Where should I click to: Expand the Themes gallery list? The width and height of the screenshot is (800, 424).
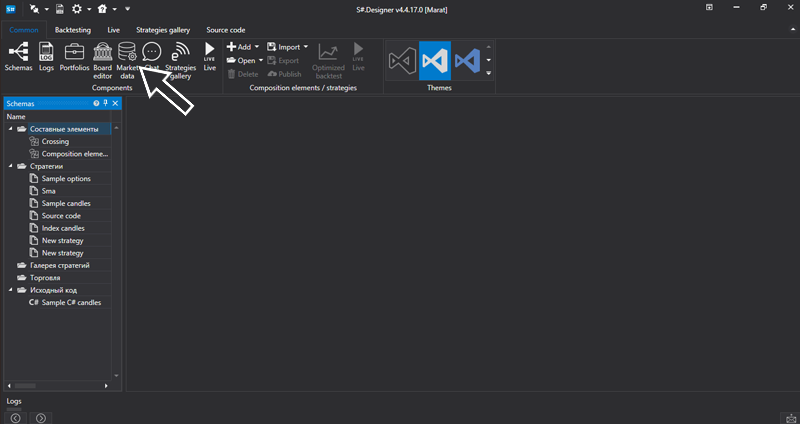tap(488, 74)
